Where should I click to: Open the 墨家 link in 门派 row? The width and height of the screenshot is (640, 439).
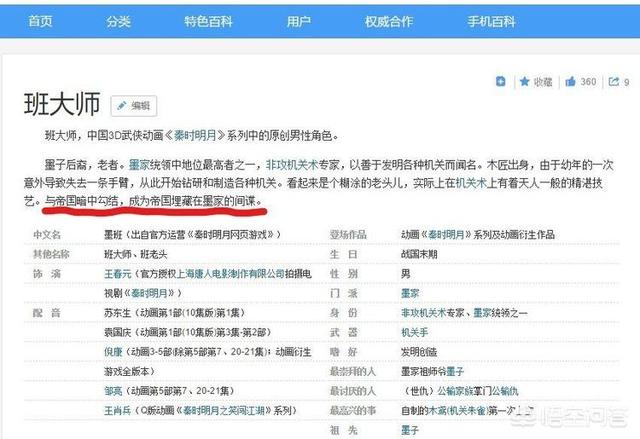coord(410,293)
